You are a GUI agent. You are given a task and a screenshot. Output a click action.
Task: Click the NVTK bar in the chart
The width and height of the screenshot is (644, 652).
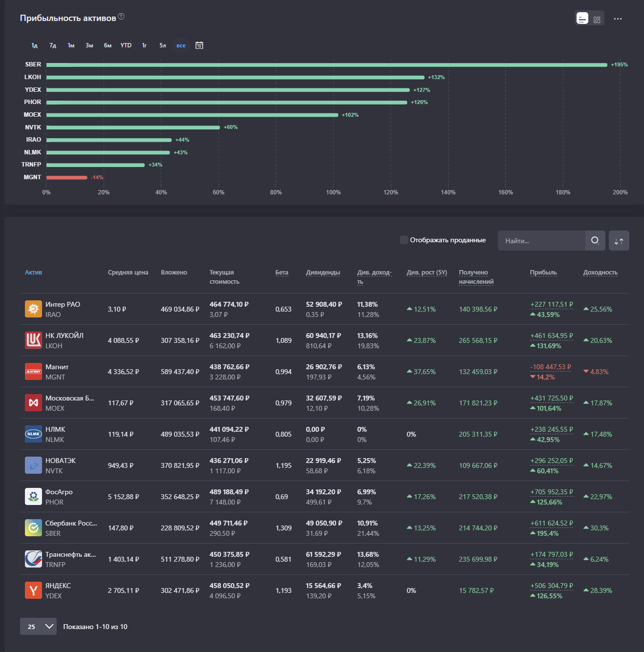point(133,127)
